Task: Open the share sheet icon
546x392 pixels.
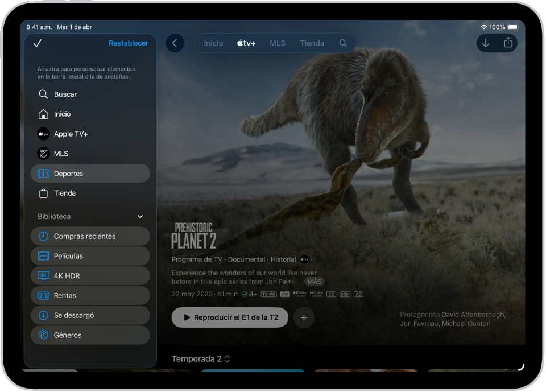Action: (508, 43)
